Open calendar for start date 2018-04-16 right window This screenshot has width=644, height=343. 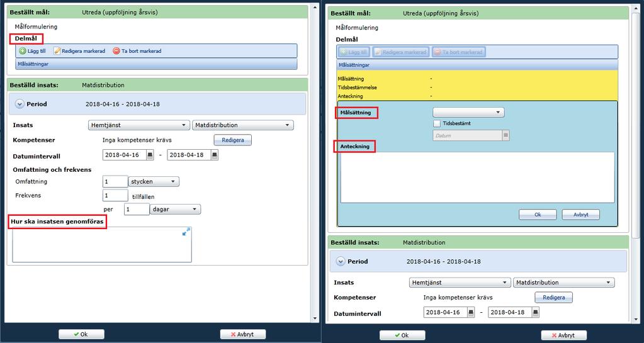(471, 312)
